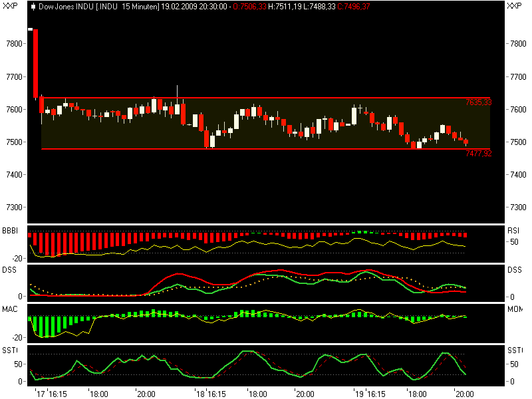Click the candlestick icon before Dow Jones title
This screenshot has height=399, width=532.
coord(33,7)
